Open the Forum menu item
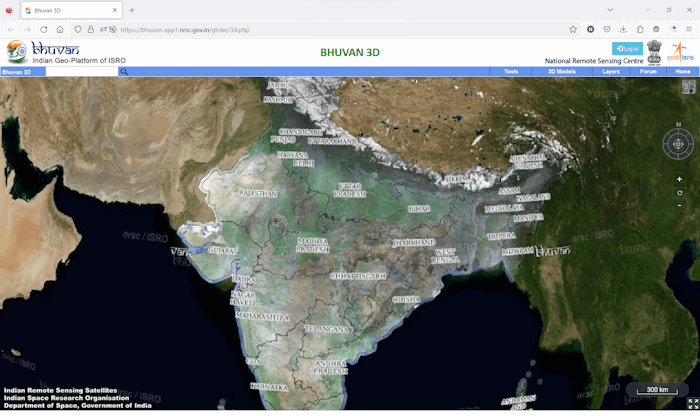The width and height of the screenshot is (700, 416). pos(648,71)
